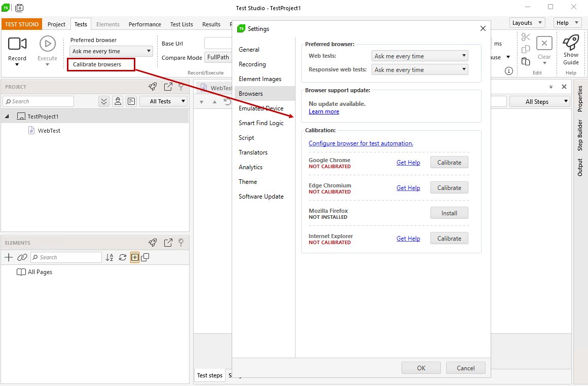Click Learn more link under browser update
588x386 pixels.
(323, 111)
